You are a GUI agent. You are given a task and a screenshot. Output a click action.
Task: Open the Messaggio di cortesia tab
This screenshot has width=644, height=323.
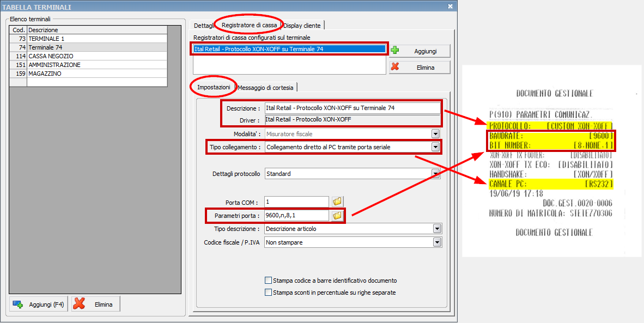coord(266,87)
